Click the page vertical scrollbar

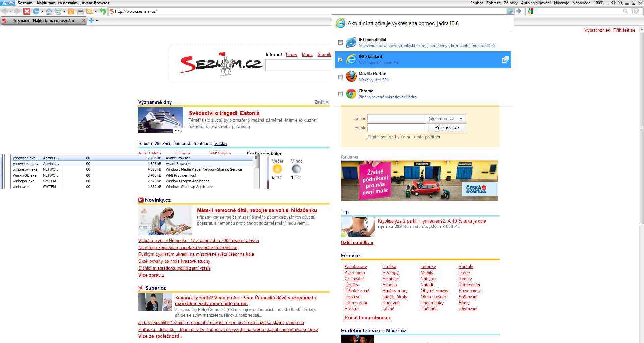(x=641, y=128)
